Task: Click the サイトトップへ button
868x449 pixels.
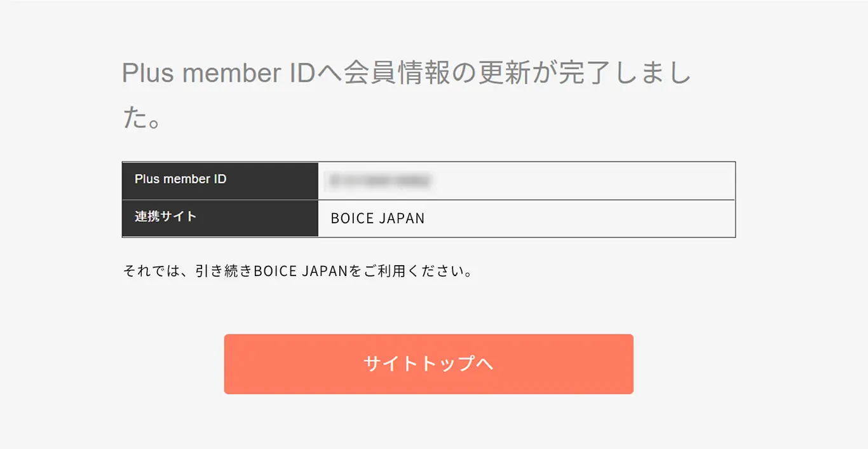Action: (428, 364)
